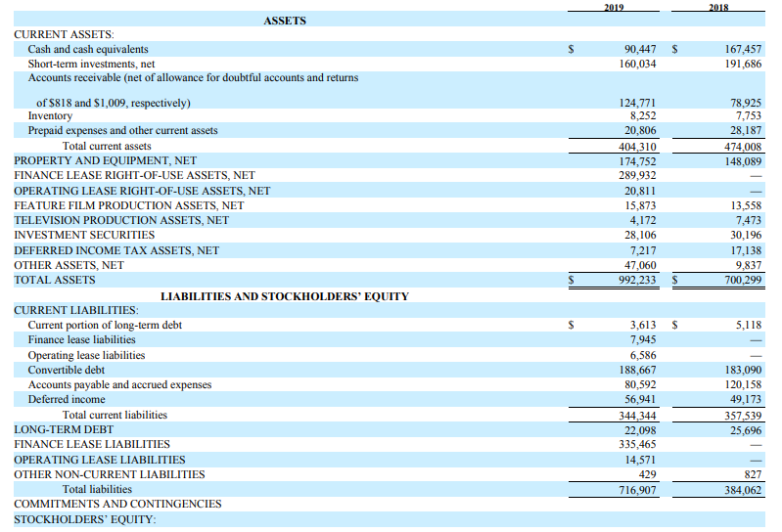Select the 2018 accounts payable value 120,158
This screenshot has height=532, width=782.
click(744, 384)
